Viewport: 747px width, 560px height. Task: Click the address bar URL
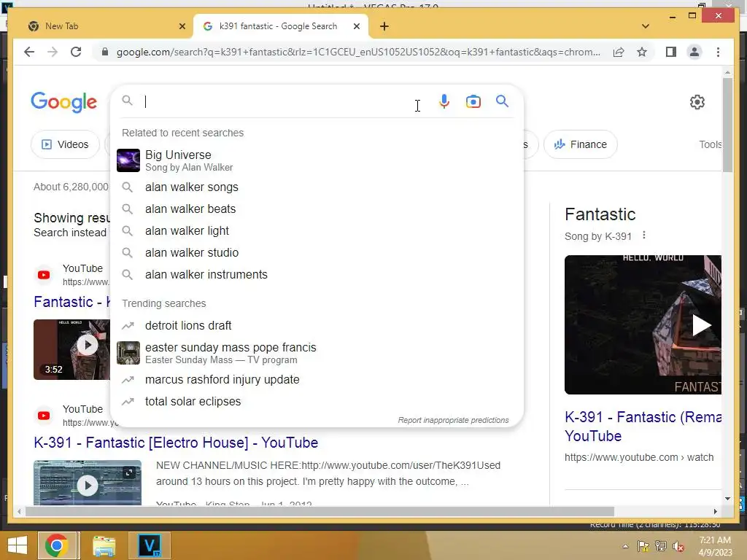pos(358,52)
